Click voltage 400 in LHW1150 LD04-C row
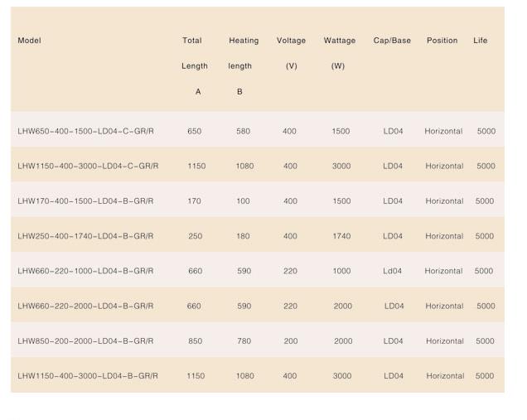The width and height of the screenshot is (527, 420). coord(290,166)
